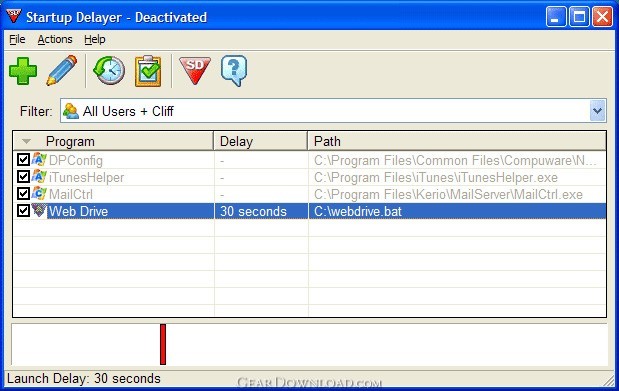Uncheck the iTunesHelper checkbox

pos(23,177)
